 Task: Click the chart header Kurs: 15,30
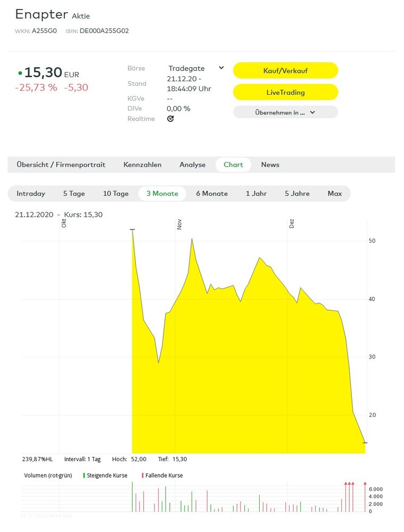[x=83, y=215]
